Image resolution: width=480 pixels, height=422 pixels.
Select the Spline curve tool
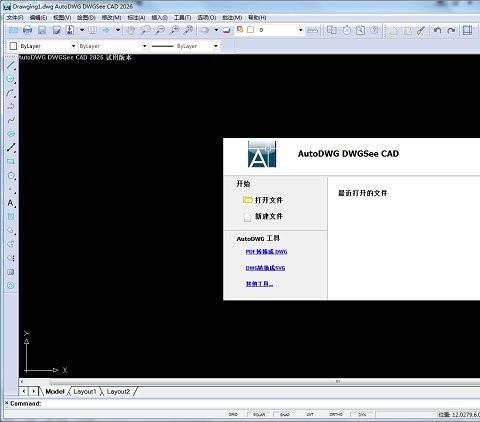[x=11, y=120]
